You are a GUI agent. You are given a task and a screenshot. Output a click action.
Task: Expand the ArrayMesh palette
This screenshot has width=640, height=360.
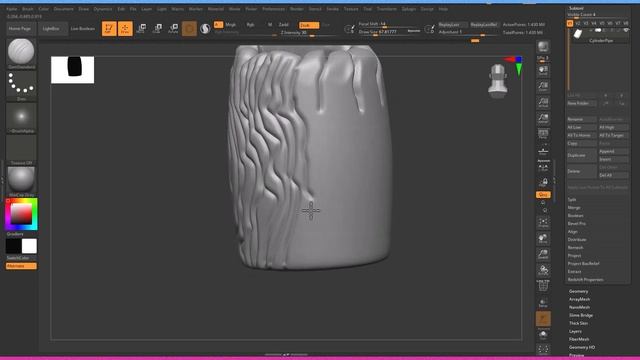[x=580, y=299]
